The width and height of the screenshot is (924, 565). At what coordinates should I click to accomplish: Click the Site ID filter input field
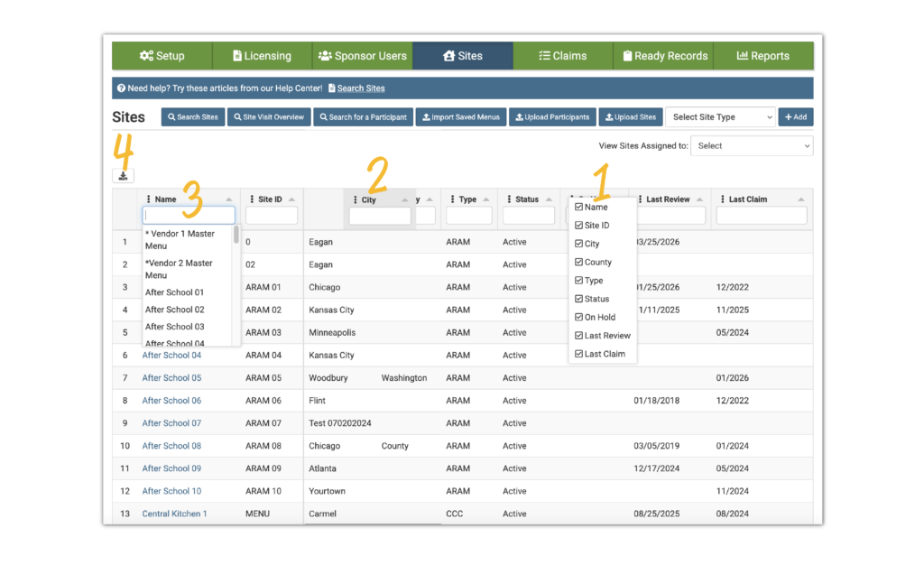[x=271, y=216]
